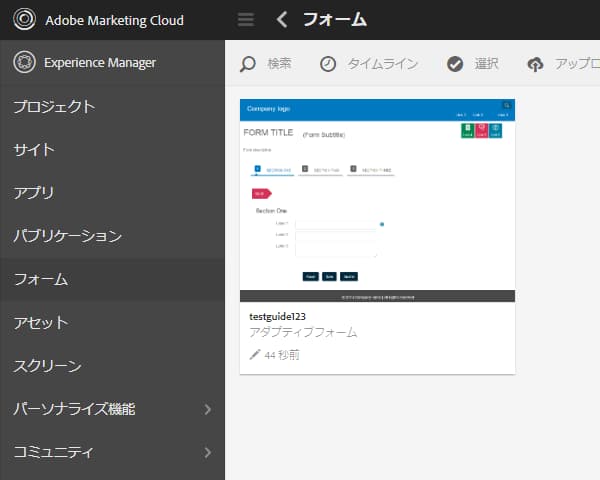Go back using the left chevron
The image size is (600, 480).
coord(282,19)
